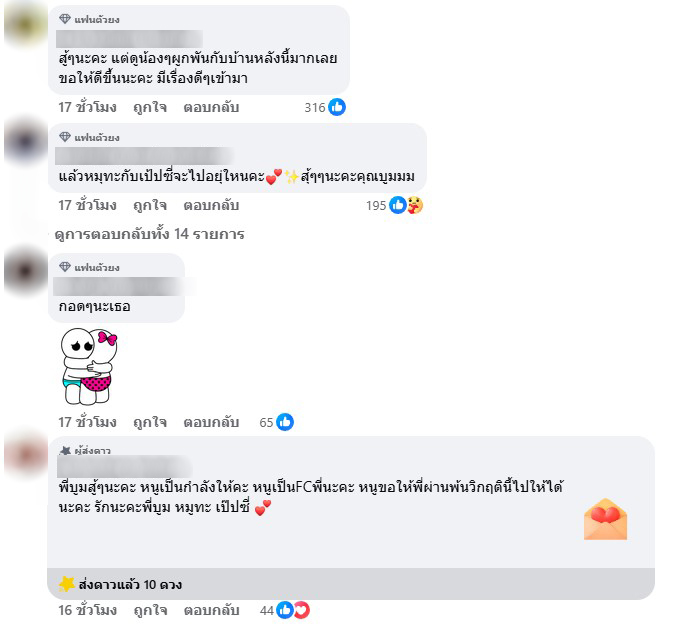
Task: Reply to the star sender comment
Action: pos(212,610)
